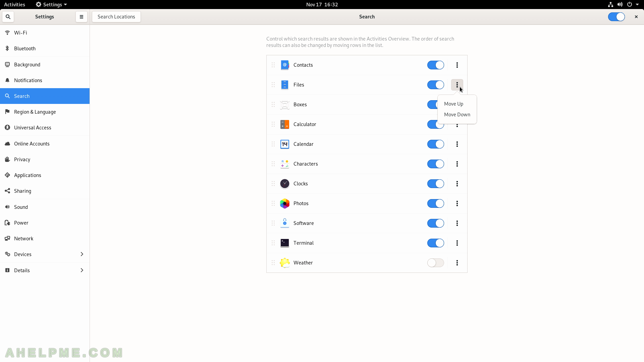Toggle Terminal search results switch
644x362 pixels.
click(x=436, y=243)
